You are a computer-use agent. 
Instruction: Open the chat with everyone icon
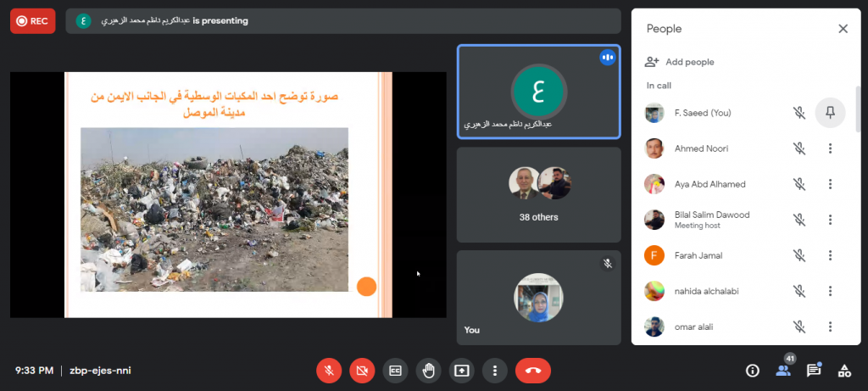point(814,371)
